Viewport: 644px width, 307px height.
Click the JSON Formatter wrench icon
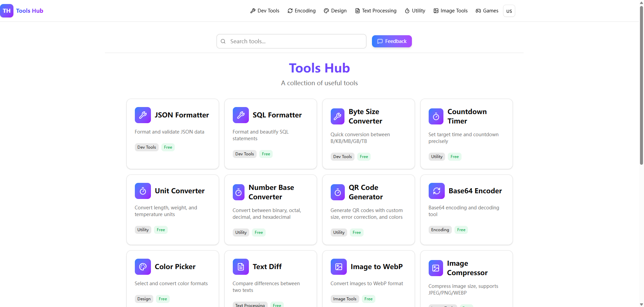[x=143, y=115]
